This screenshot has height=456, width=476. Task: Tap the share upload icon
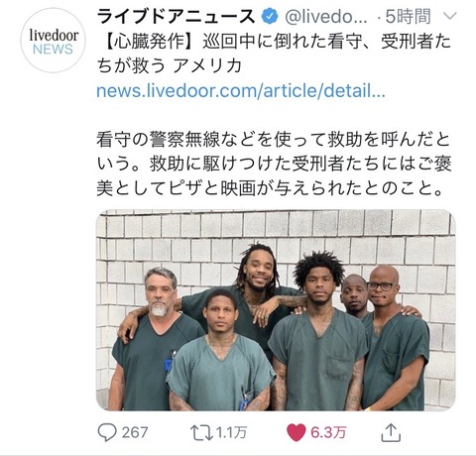391,432
